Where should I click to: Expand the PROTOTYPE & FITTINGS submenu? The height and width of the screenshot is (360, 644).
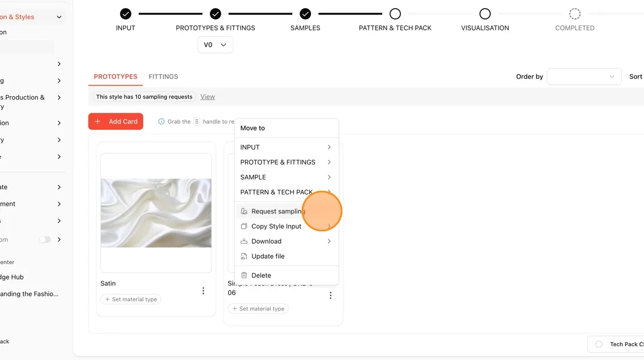[286, 162]
